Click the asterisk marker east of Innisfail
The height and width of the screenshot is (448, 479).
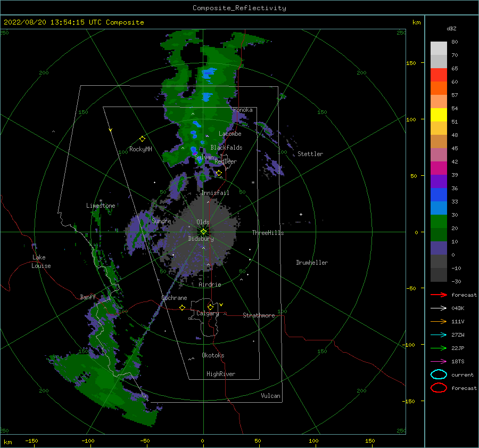253,183
